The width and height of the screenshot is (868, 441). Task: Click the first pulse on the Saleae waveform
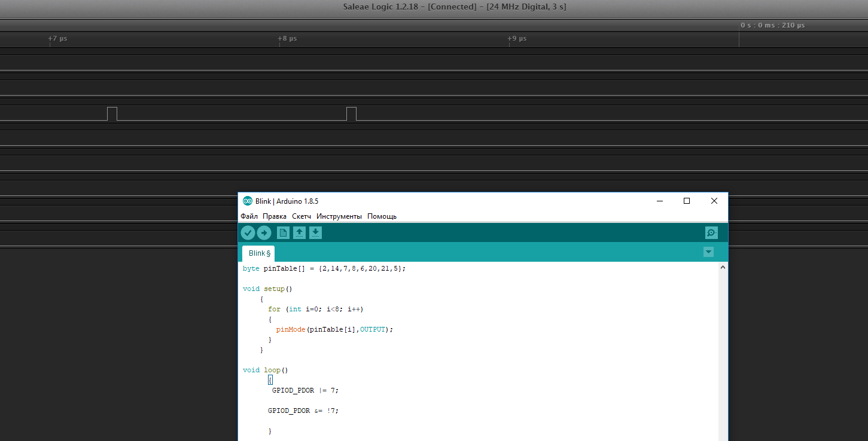click(112, 114)
